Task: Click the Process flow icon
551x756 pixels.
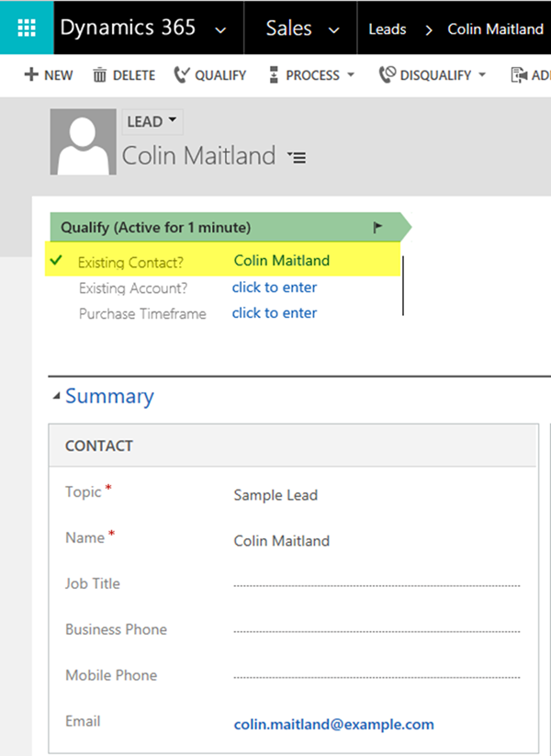Action: [273, 75]
